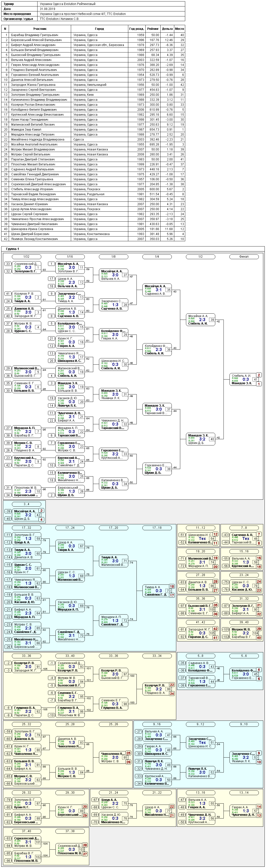266x868 pixels.
Task: Click the '11...12' bracket header
Action: click(200, 528)
